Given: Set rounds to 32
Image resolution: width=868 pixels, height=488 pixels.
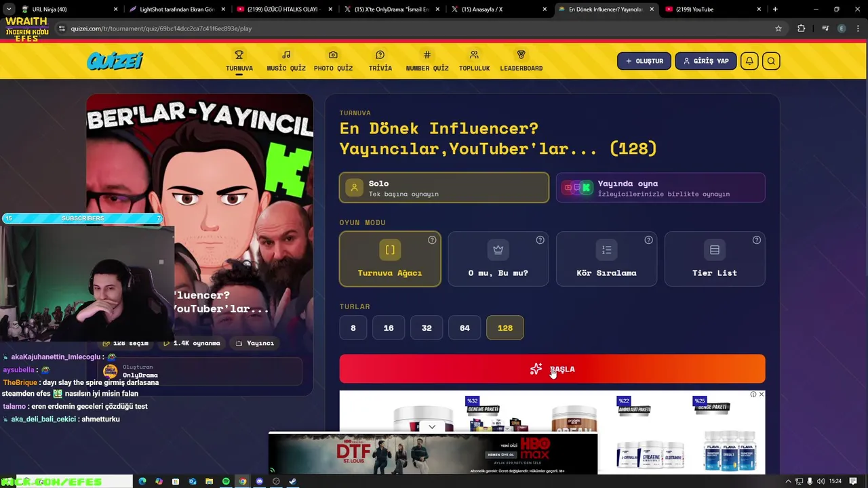Looking at the screenshot, I should click(427, 328).
